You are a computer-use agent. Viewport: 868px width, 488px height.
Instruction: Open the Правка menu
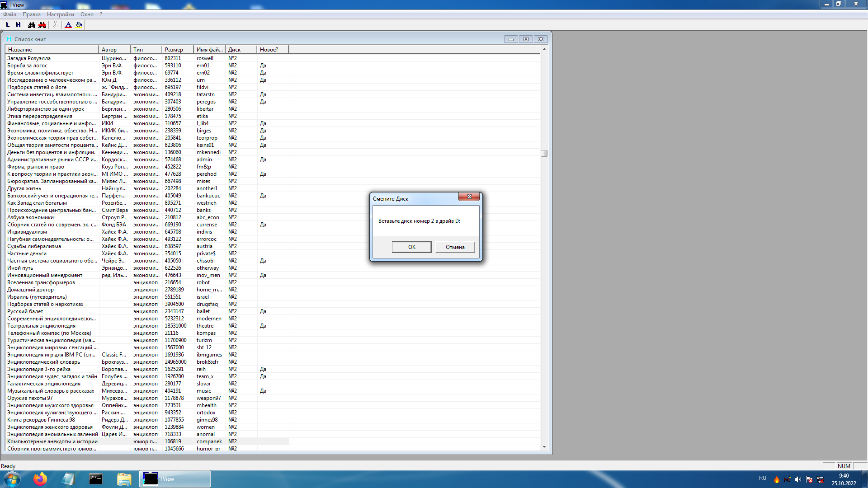tap(32, 14)
